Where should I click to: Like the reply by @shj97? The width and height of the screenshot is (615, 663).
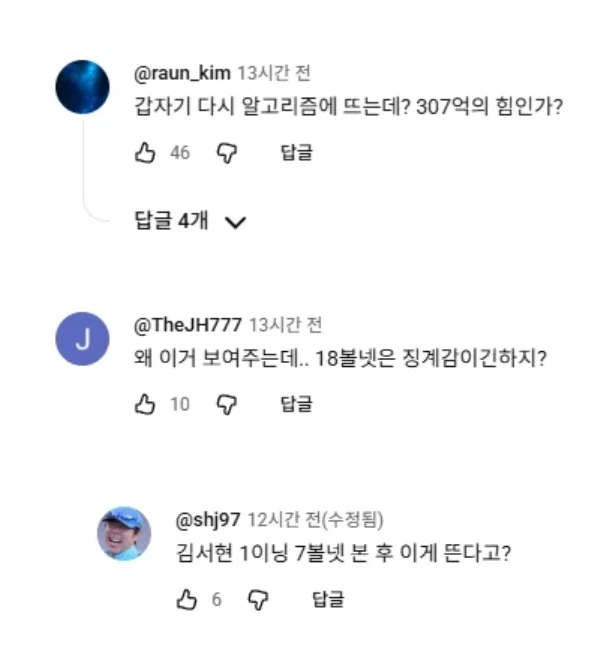point(187,600)
